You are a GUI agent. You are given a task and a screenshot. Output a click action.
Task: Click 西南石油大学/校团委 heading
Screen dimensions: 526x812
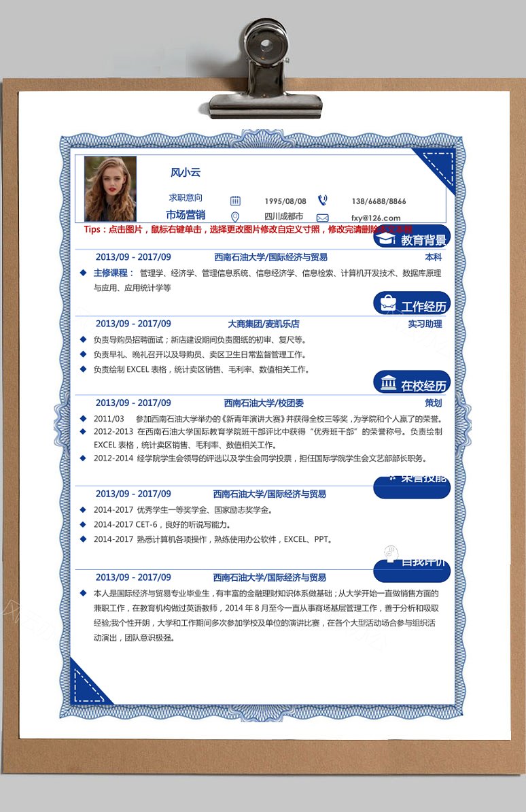[x=264, y=403]
